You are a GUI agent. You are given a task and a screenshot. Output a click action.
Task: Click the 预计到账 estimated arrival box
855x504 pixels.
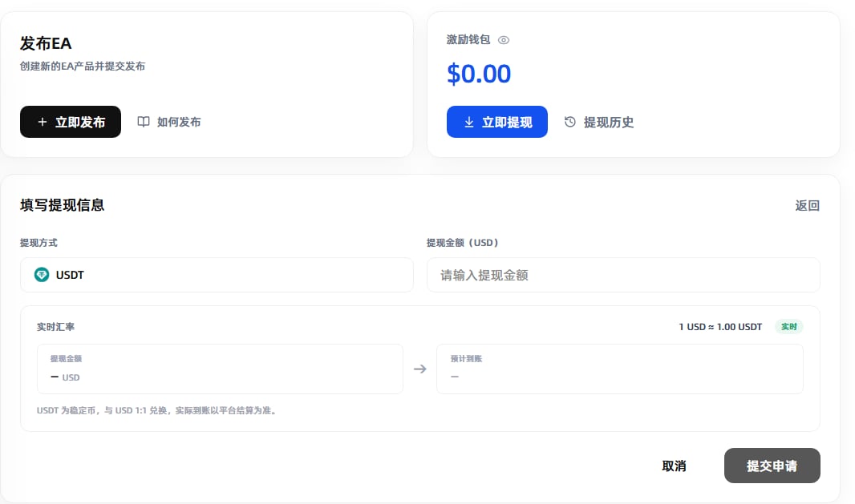619,369
